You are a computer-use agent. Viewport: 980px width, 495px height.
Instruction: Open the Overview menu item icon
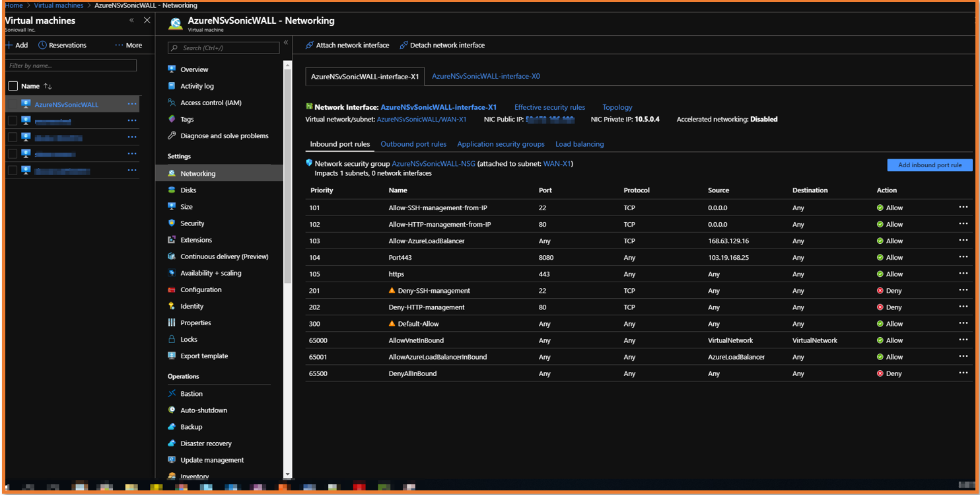172,69
